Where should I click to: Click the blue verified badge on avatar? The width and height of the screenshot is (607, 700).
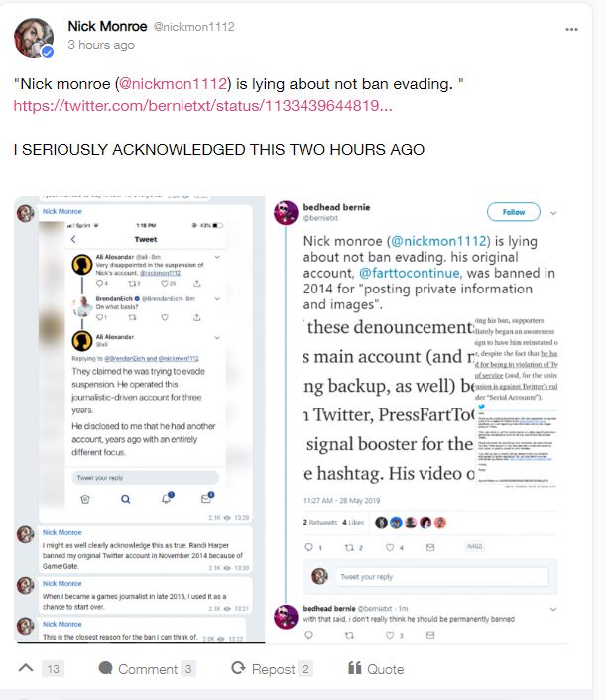click(x=48, y=52)
